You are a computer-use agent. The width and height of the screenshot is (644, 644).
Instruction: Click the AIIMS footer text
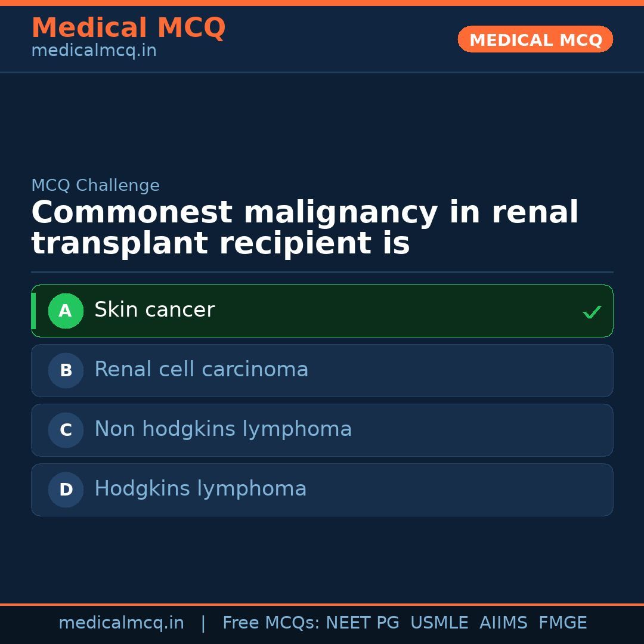[503, 623]
